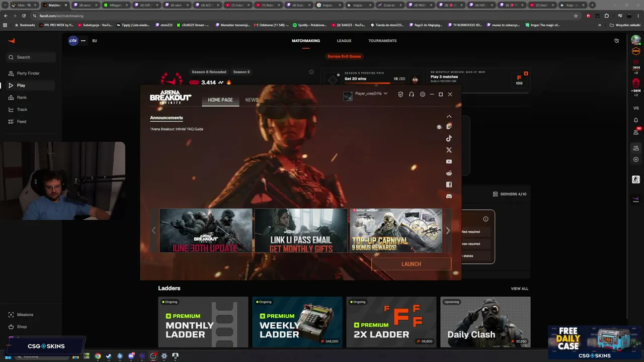Image resolution: width=644 pixels, height=362 pixels.
Task: Click the info icon next to Season 9
Action: coord(311,72)
